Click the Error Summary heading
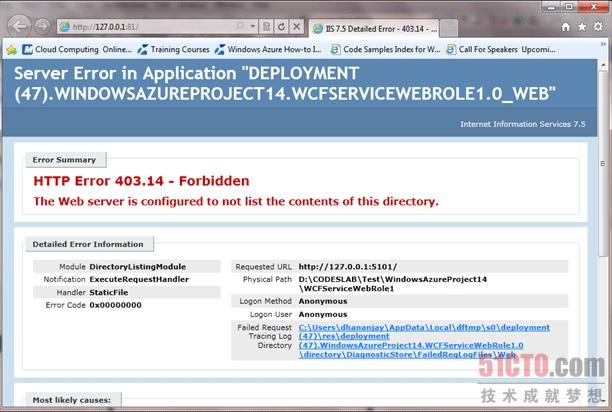This screenshot has width=612, height=412. [x=64, y=160]
